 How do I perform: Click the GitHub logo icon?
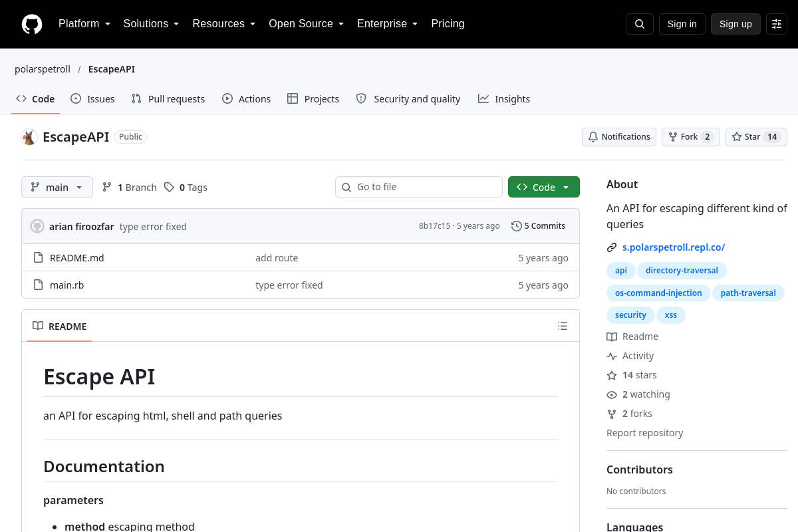32,24
